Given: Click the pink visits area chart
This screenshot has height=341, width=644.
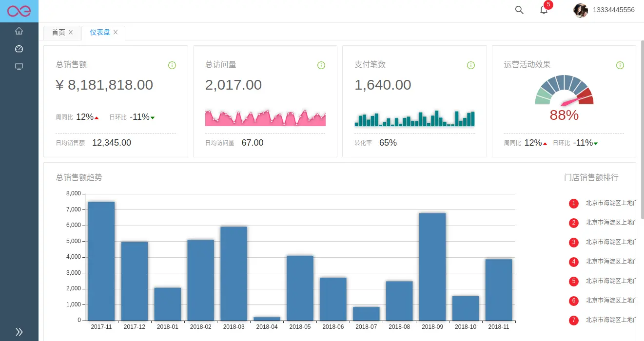Looking at the screenshot, I should pyautogui.click(x=265, y=117).
